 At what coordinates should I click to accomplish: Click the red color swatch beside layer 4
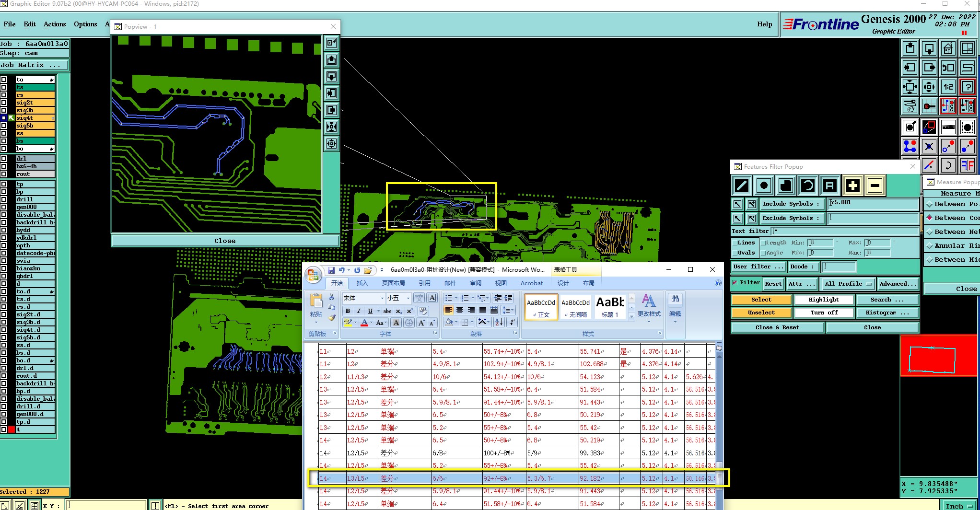(x=12, y=429)
